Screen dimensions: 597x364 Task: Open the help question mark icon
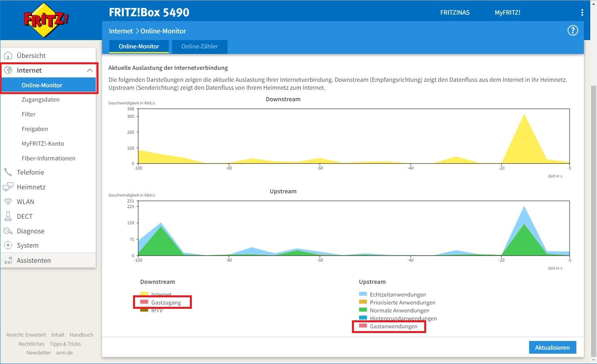tap(572, 31)
